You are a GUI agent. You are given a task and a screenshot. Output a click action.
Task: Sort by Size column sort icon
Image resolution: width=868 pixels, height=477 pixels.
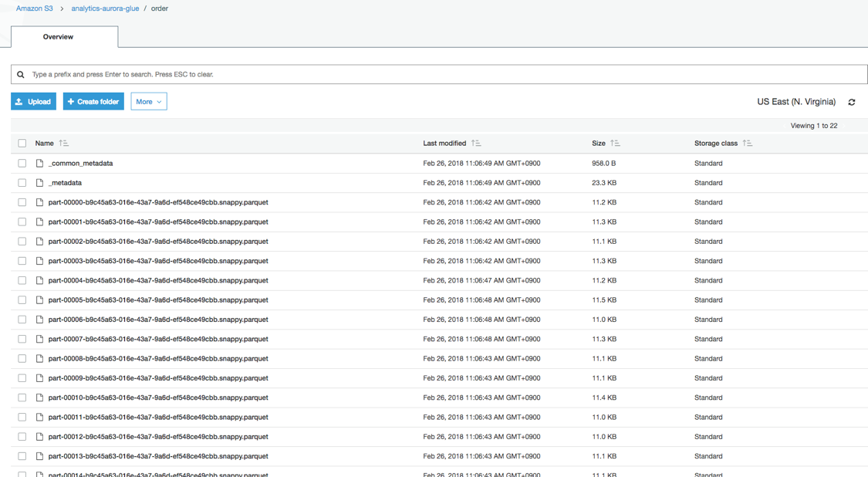coord(615,143)
